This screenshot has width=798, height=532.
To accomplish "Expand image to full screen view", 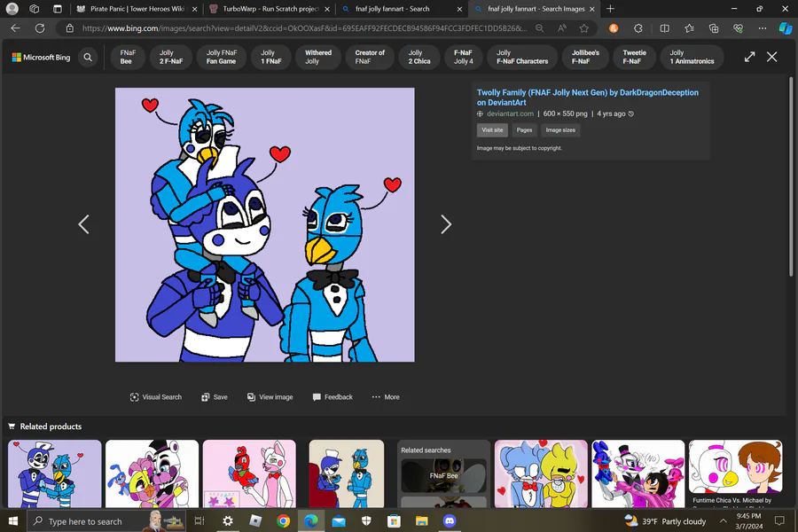I will 749,57.
